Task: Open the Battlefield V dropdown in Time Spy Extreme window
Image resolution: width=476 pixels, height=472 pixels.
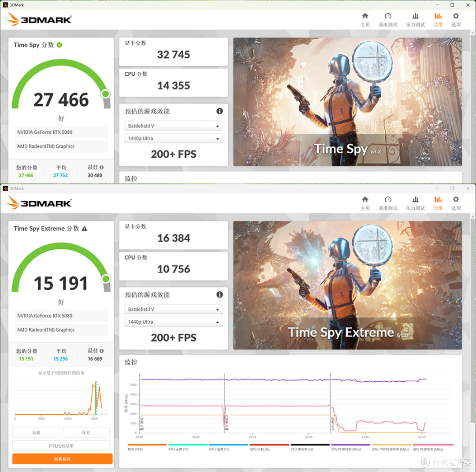Action: point(173,309)
